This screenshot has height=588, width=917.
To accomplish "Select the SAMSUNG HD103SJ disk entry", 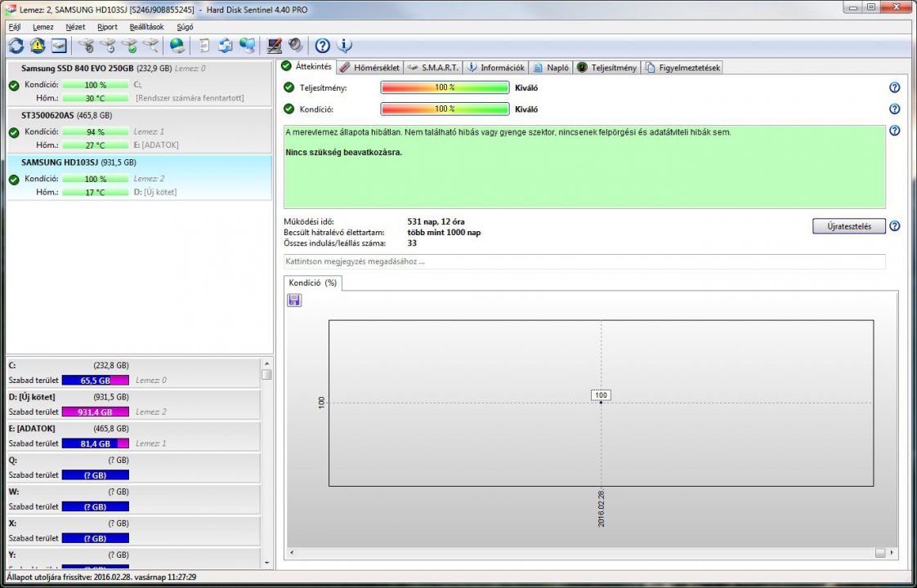I will 139,178.
